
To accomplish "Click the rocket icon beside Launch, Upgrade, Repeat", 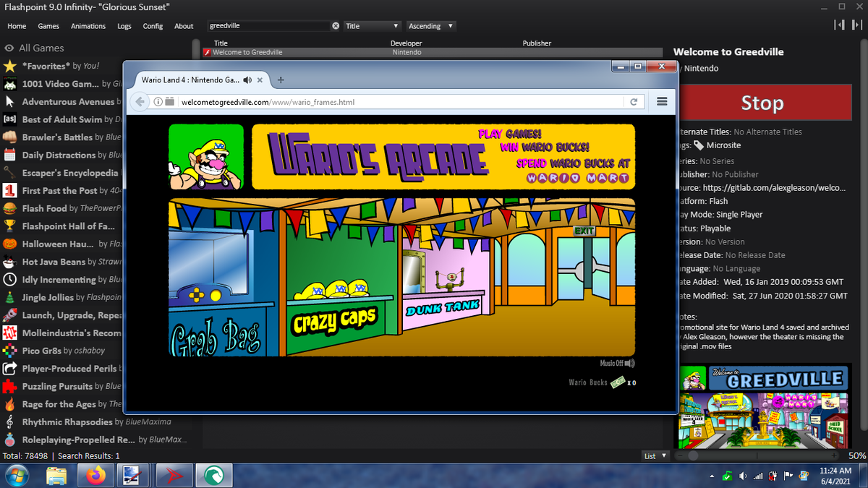I will click(x=9, y=314).
